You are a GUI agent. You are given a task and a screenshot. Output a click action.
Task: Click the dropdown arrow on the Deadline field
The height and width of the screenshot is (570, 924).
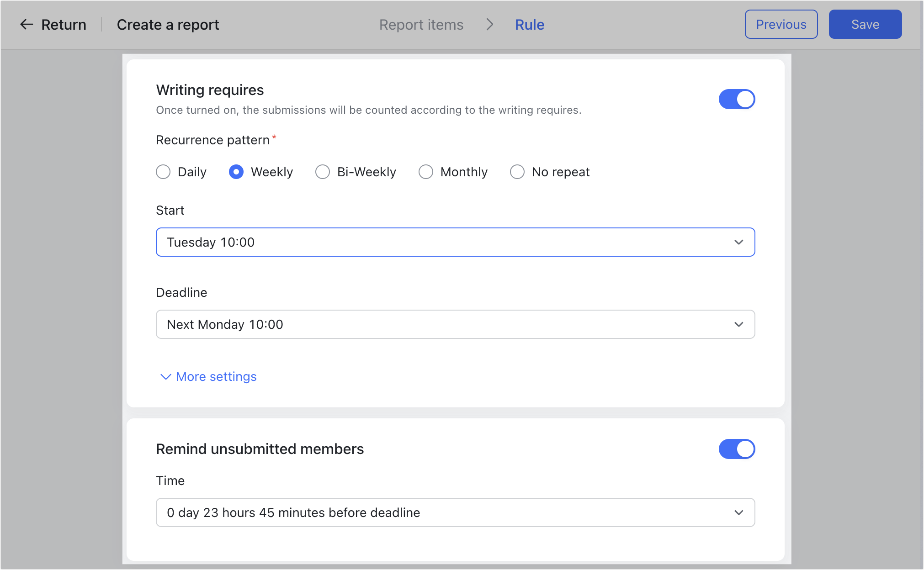coord(739,324)
